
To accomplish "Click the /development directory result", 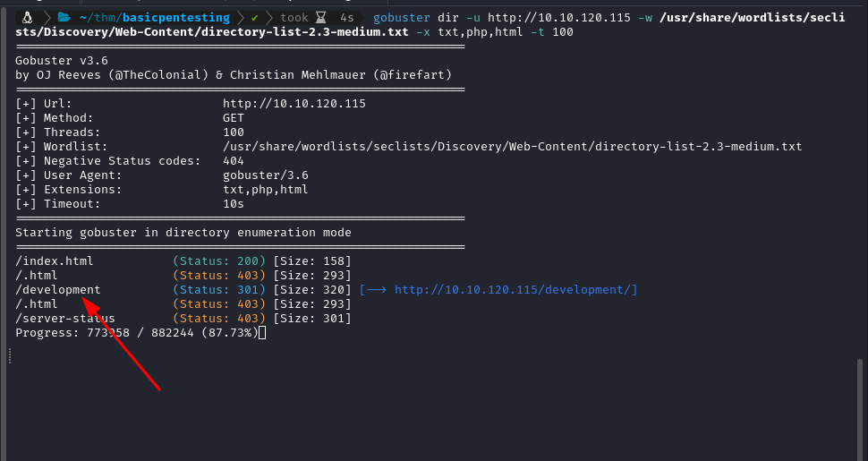I will tap(57, 290).
